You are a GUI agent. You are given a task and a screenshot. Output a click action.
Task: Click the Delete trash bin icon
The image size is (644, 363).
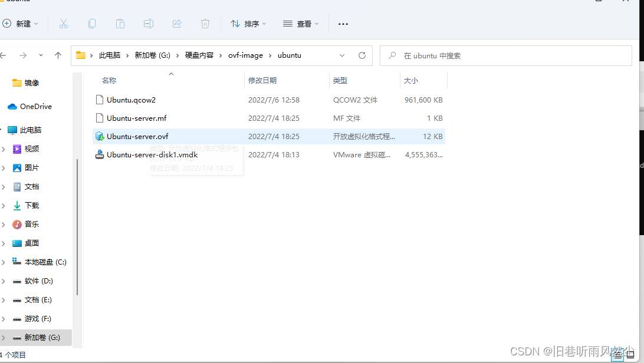click(x=205, y=24)
